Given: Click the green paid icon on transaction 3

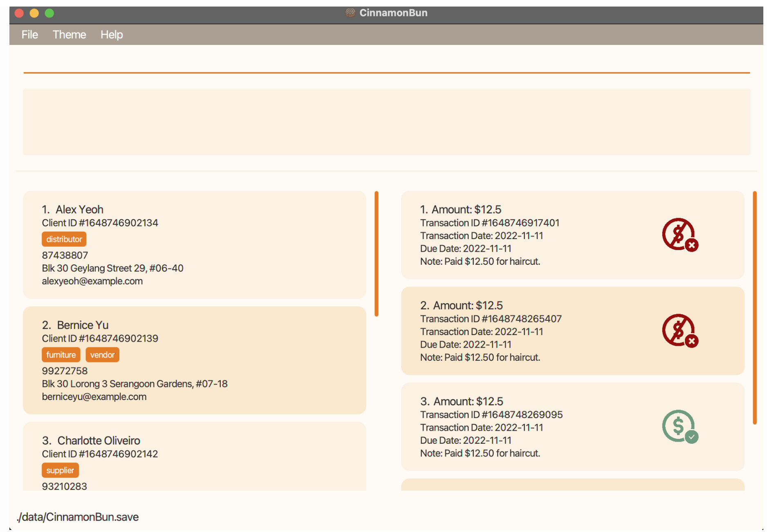Looking at the screenshot, I should tap(679, 427).
